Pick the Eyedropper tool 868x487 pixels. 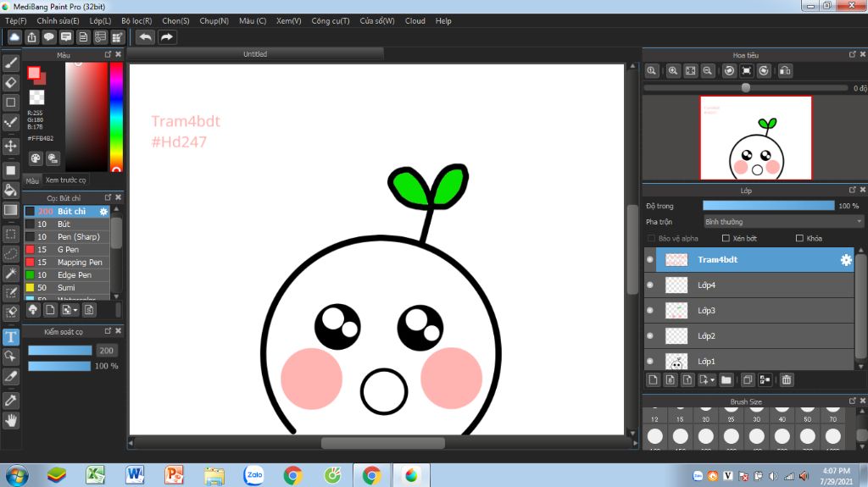(11, 399)
